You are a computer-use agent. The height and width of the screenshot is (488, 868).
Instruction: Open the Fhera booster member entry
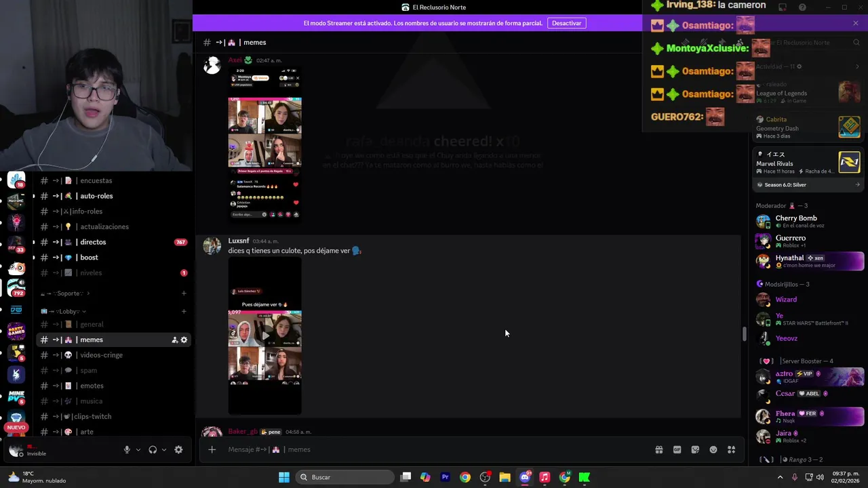point(808,415)
